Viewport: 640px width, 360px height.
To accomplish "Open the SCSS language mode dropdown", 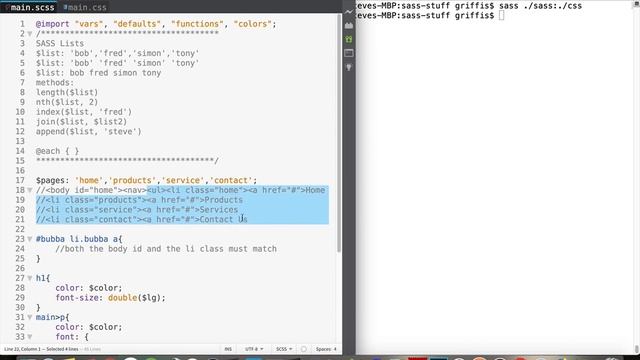I will tap(284, 349).
